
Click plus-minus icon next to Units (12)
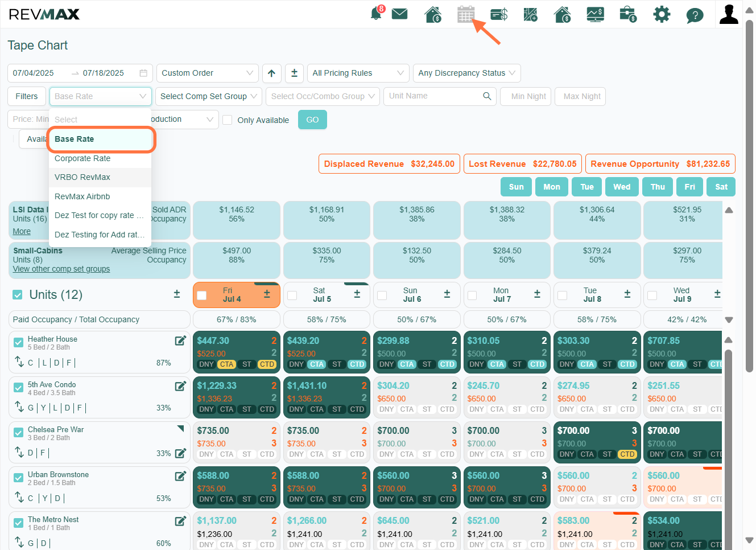point(177,294)
